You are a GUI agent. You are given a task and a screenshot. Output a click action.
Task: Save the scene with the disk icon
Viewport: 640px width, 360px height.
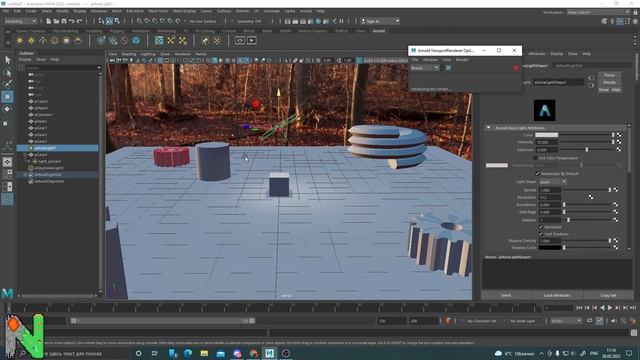64,21
